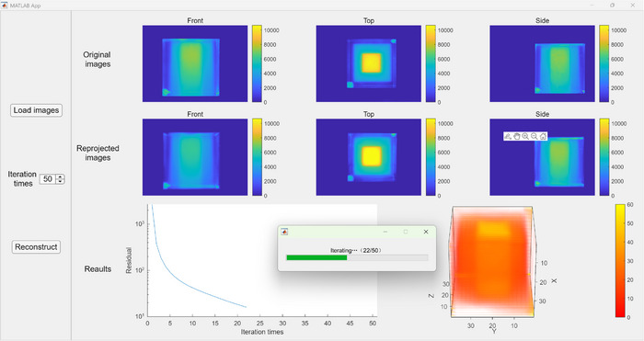The width and height of the screenshot is (644, 341).
Task: Select the zoom in magnifier tool
Action: click(525, 136)
